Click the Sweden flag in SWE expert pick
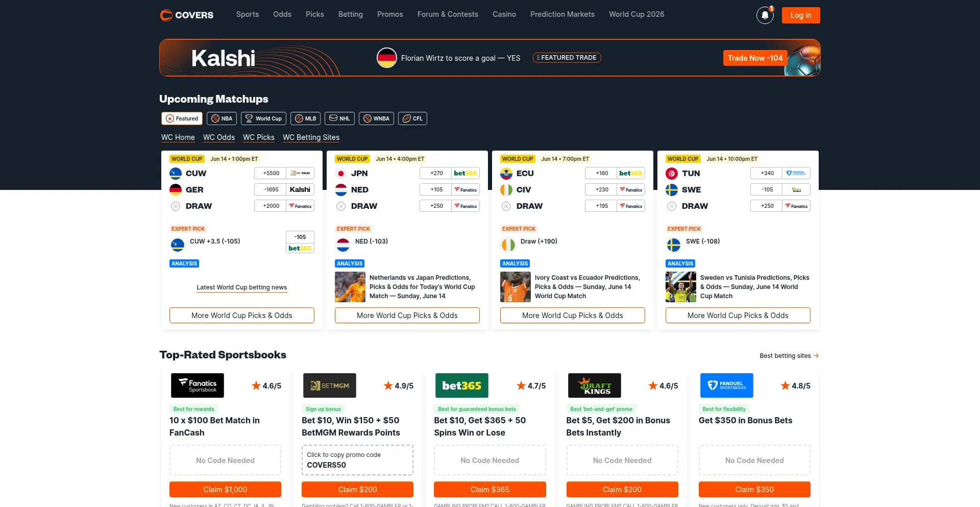This screenshot has width=980, height=507. pos(674,245)
